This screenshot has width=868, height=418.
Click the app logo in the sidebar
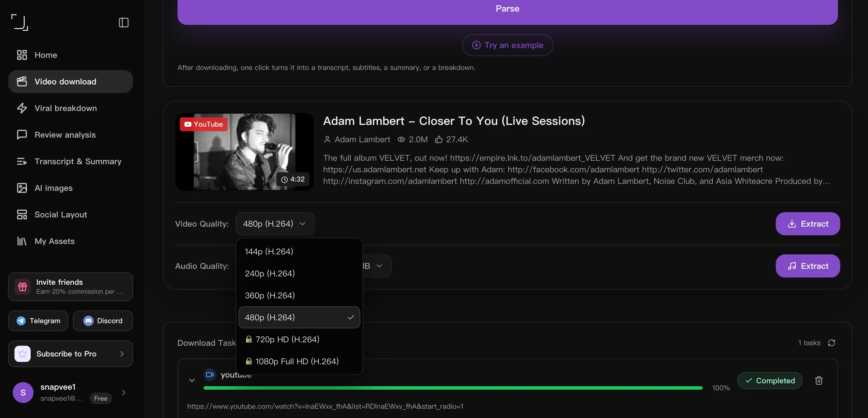tap(20, 22)
